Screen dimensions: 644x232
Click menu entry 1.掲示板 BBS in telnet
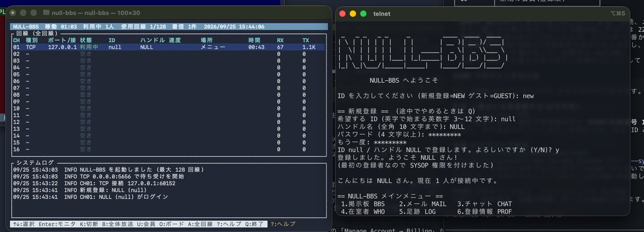(x=363, y=204)
